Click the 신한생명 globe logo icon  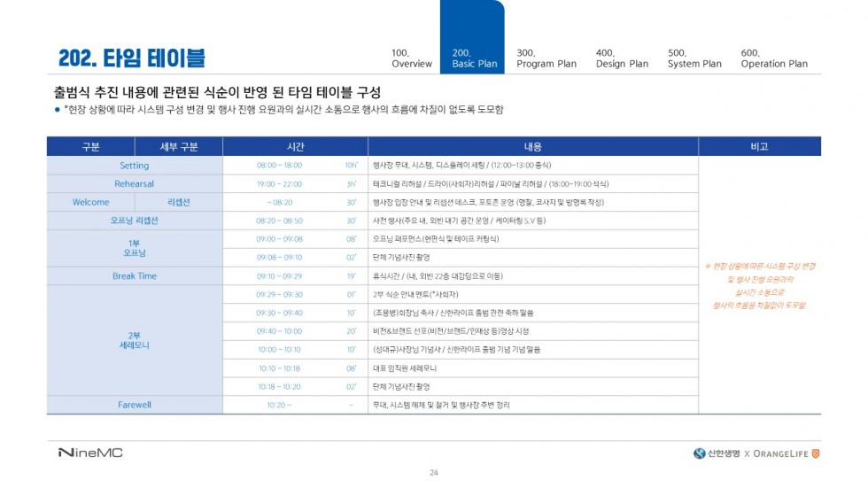pos(699,453)
